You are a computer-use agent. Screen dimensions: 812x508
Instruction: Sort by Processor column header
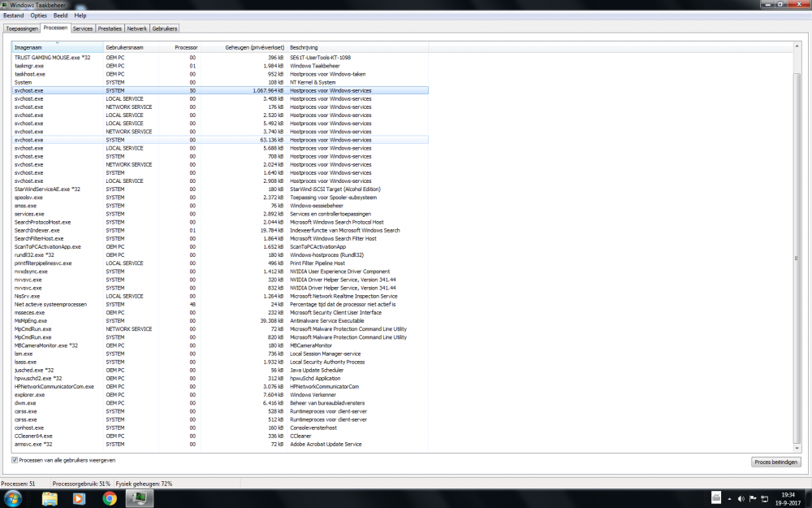point(179,47)
